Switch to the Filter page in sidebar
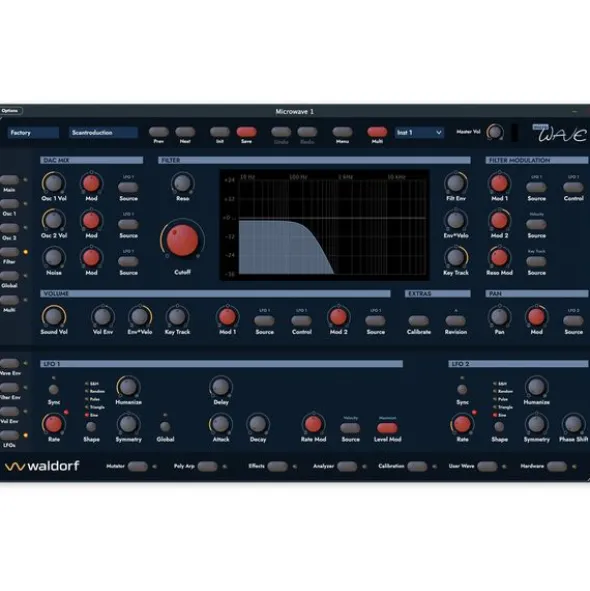Image resolution: width=590 pixels, height=591 pixels. [x=9, y=252]
